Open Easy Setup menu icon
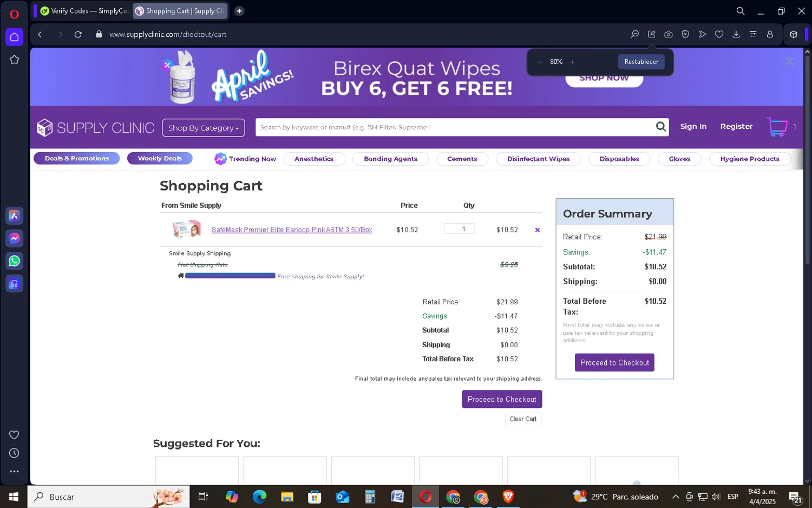Image resolution: width=812 pixels, height=508 pixels. pyautogui.click(x=753, y=34)
